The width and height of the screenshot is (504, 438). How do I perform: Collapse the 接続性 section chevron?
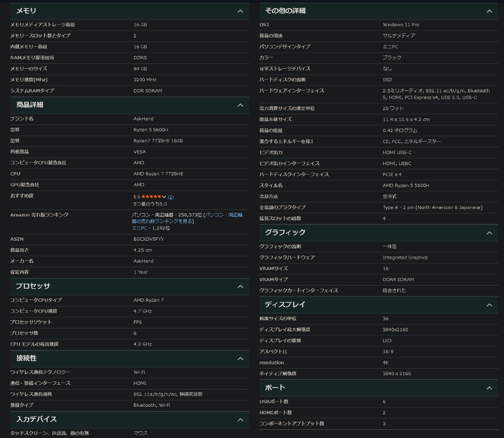[x=240, y=359]
